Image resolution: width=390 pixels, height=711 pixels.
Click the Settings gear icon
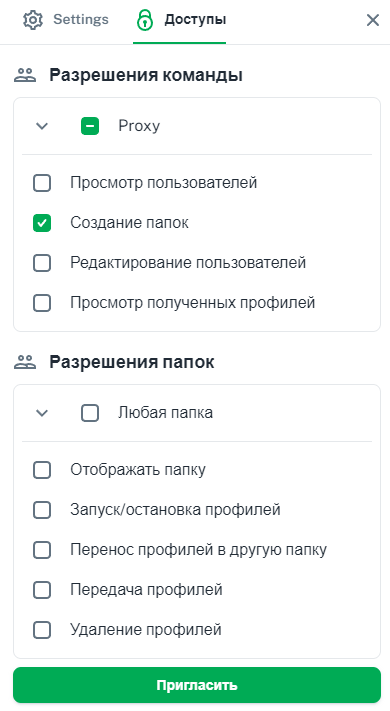coord(33,20)
